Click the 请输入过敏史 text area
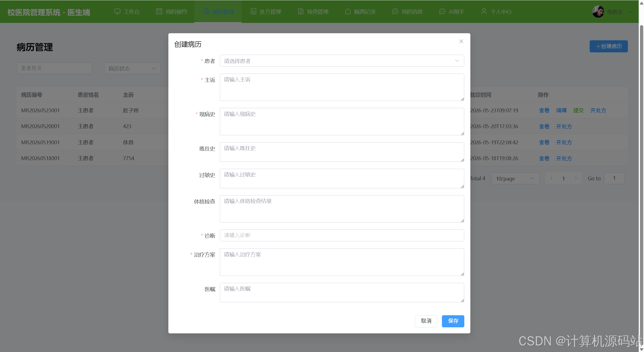This screenshot has height=352, width=644. coord(342,178)
